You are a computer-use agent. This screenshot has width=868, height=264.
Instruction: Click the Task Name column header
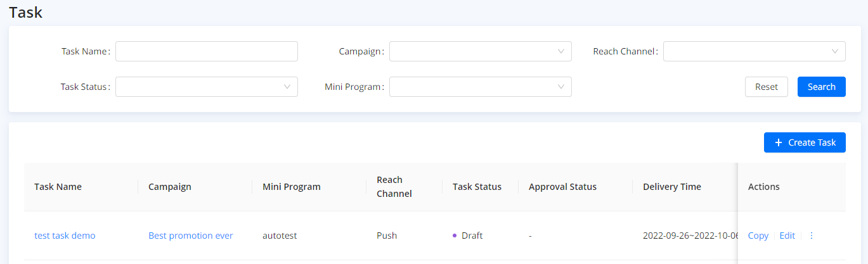pos(58,187)
